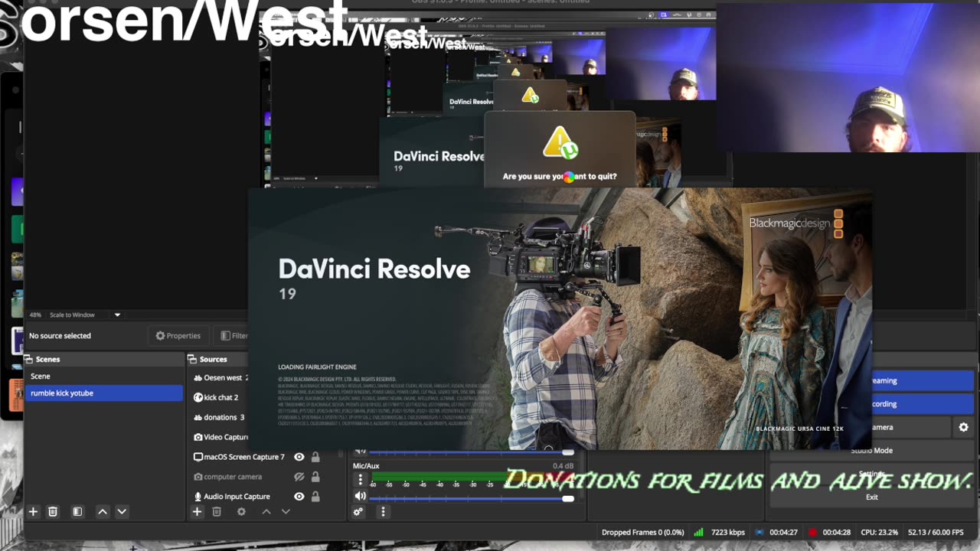Image resolution: width=980 pixels, height=551 pixels.
Task: Click the Exit button in Controls
Action: [x=871, y=497]
